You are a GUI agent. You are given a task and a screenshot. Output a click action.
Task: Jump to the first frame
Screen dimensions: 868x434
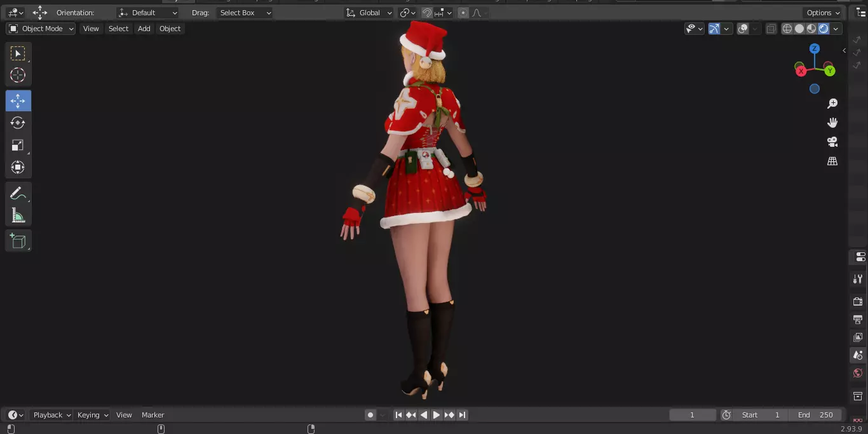398,415
